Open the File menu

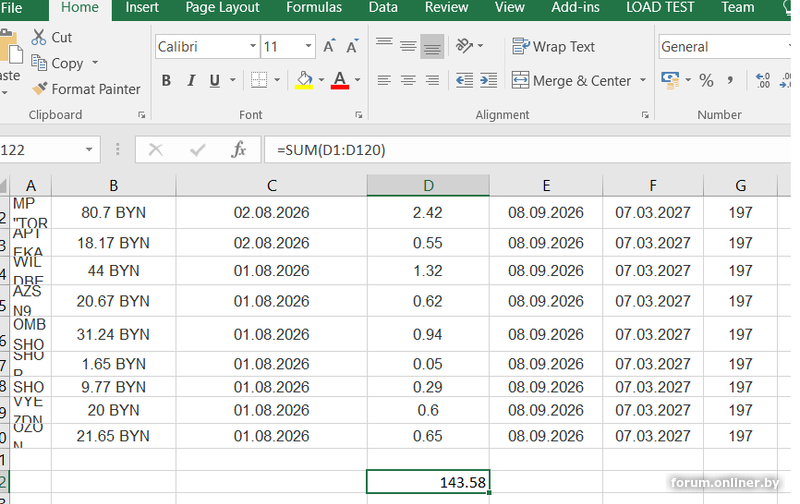[11, 8]
